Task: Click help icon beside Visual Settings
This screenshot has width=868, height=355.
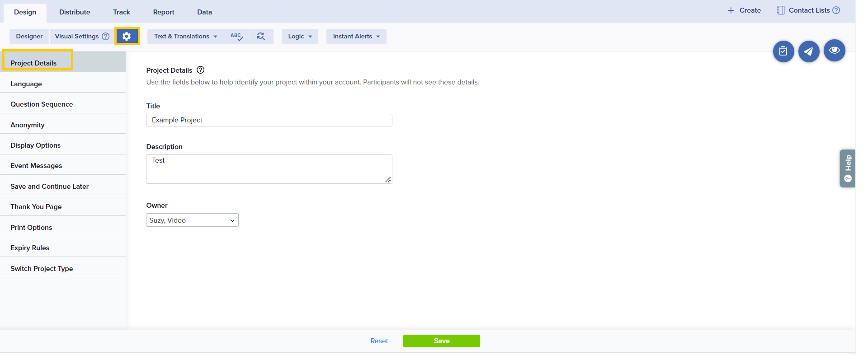Action: pyautogui.click(x=106, y=37)
